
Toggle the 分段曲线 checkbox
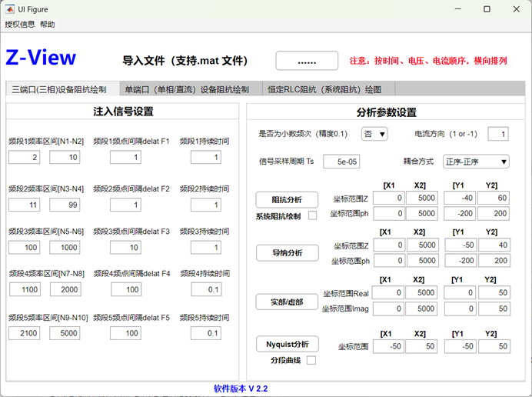click(x=311, y=360)
